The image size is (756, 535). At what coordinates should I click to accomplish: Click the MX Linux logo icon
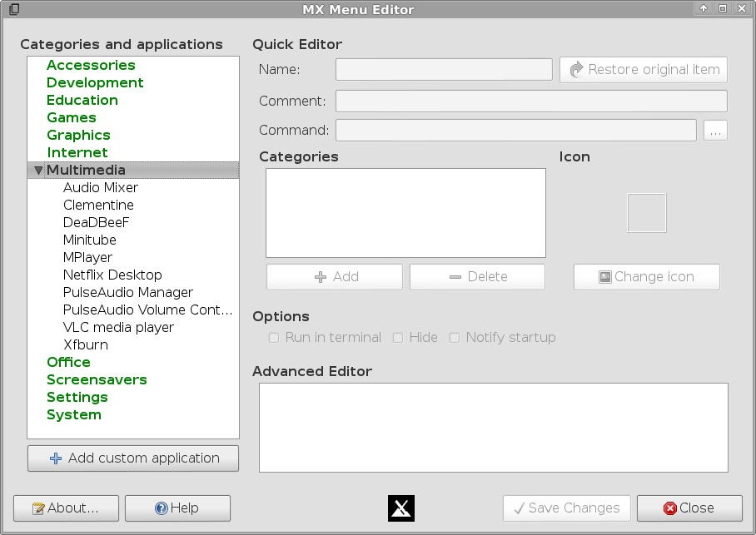tap(401, 508)
